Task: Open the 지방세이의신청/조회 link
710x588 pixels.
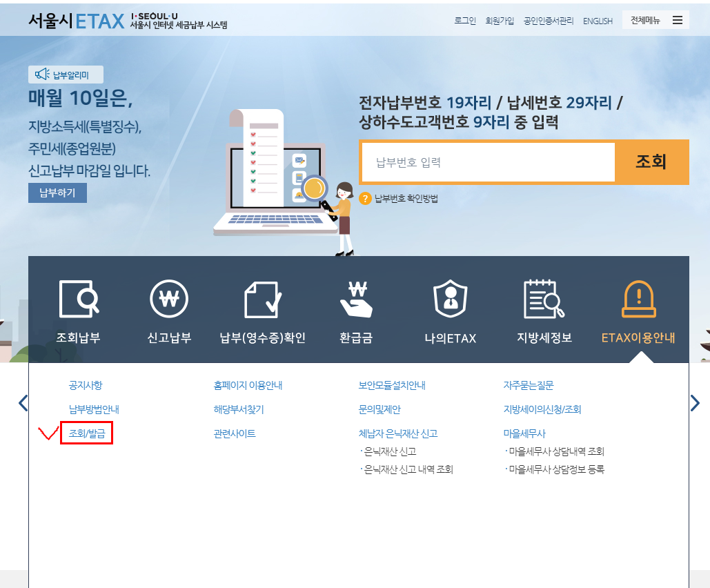Action: click(542, 409)
